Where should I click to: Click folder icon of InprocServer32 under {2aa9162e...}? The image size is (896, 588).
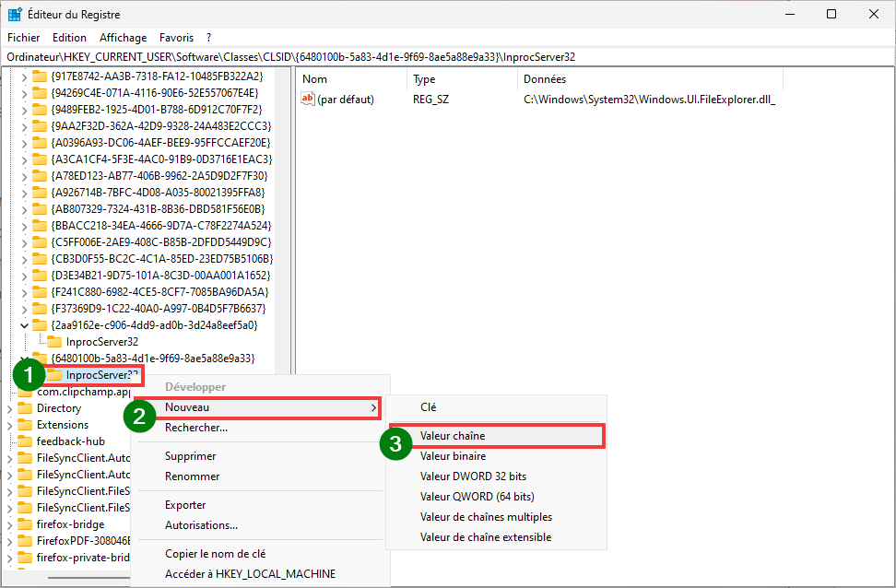pyautogui.click(x=54, y=342)
